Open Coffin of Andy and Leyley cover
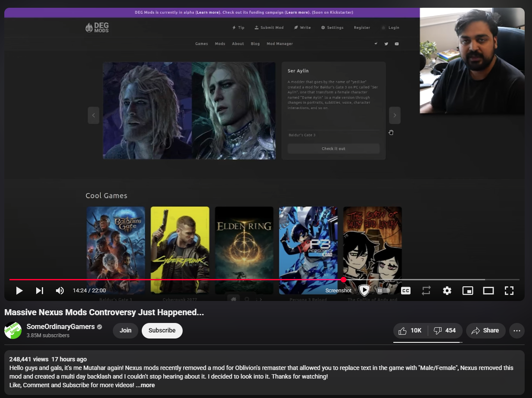This screenshot has width=532, height=398. [x=373, y=250]
